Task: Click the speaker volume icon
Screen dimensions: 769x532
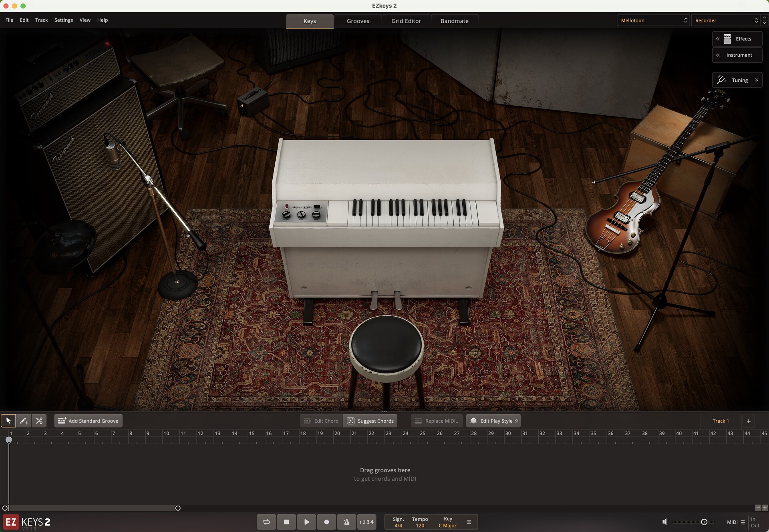Action: pyautogui.click(x=664, y=522)
